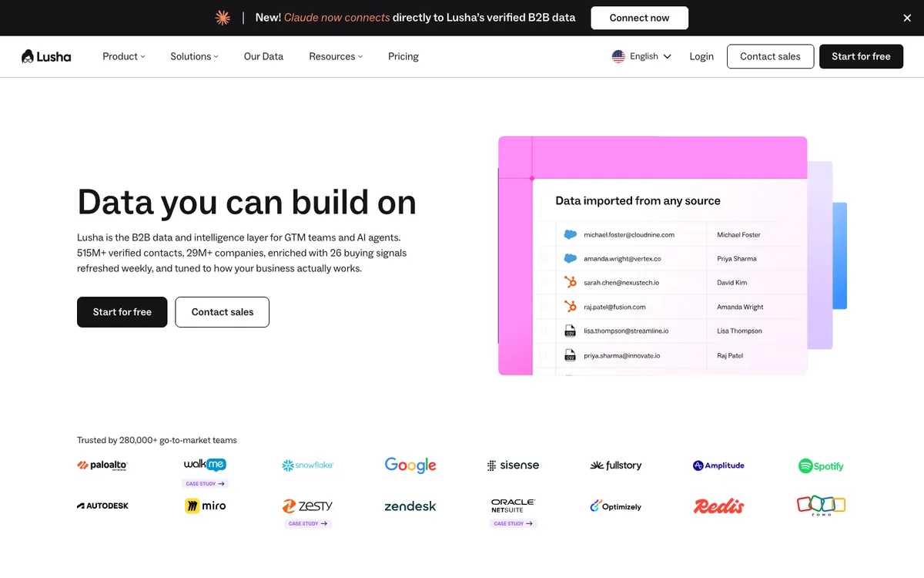Image resolution: width=924 pixels, height=578 pixels.
Task: Click the HubSpot icon beside sarah.chen@nexustech.io
Action: [x=571, y=283]
